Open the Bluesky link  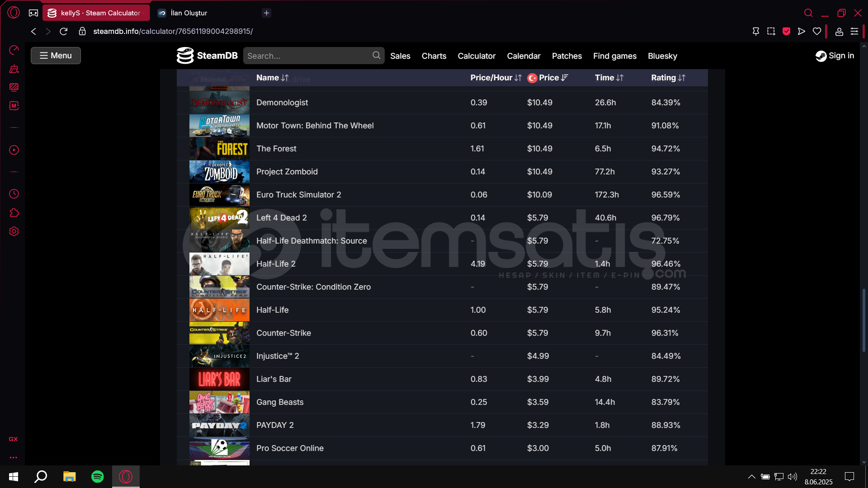click(662, 56)
